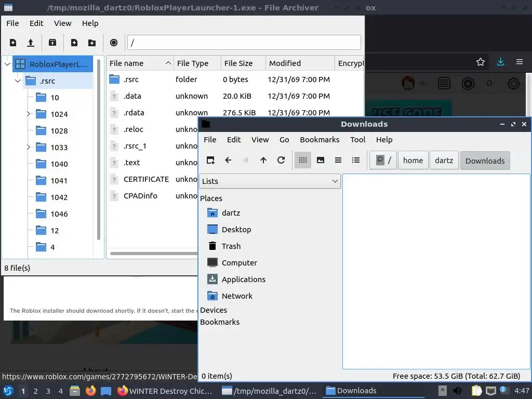This screenshot has width=532, height=399.
Task: Click the new archive icon in File Archiver
Action: coord(13,43)
